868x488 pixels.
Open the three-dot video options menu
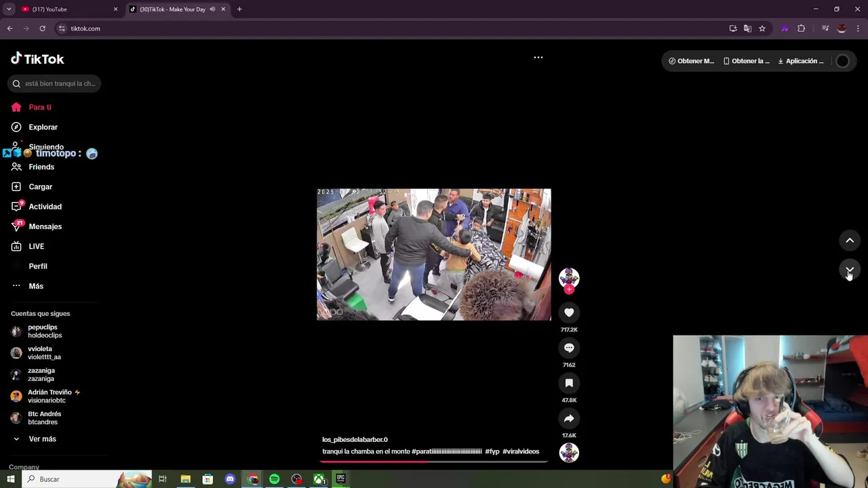(538, 58)
